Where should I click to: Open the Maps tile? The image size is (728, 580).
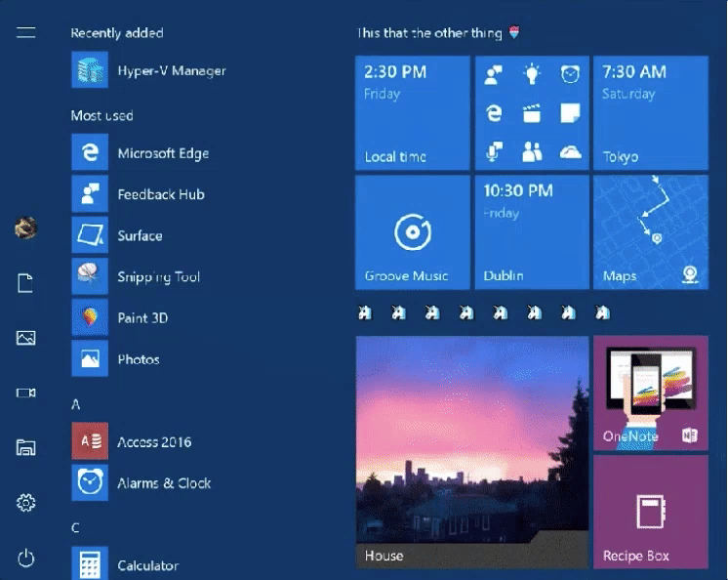(x=650, y=232)
